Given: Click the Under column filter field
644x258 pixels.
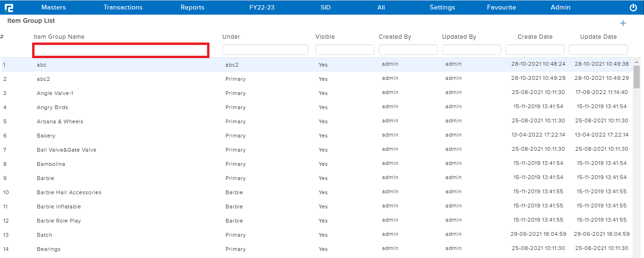Looking at the screenshot, I should coord(265,50).
